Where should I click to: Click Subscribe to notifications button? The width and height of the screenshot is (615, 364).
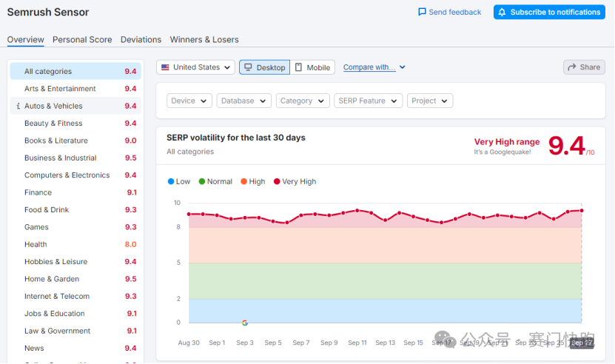[548, 12]
